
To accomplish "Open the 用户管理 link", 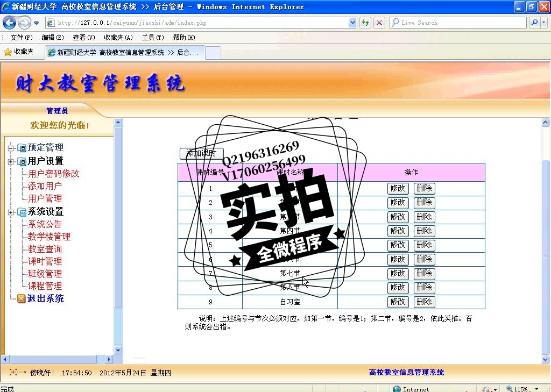I will [x=45, y=198].
